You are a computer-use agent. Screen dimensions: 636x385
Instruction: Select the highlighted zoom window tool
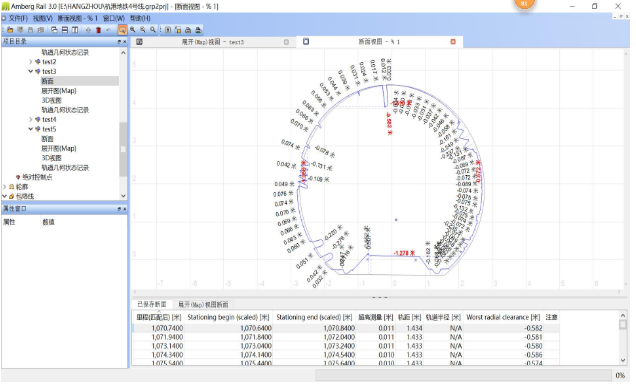coord(122,30)
